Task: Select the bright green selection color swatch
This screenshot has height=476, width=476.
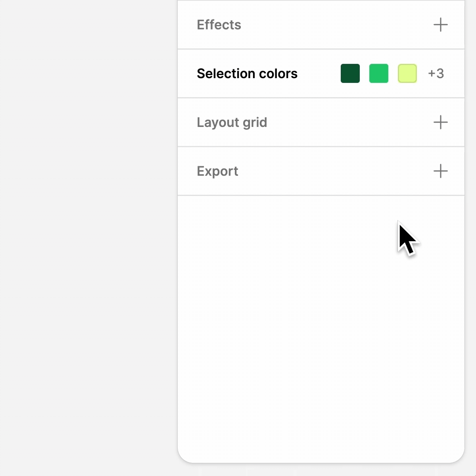Action: pyautogui.click(x=379, y=73)
